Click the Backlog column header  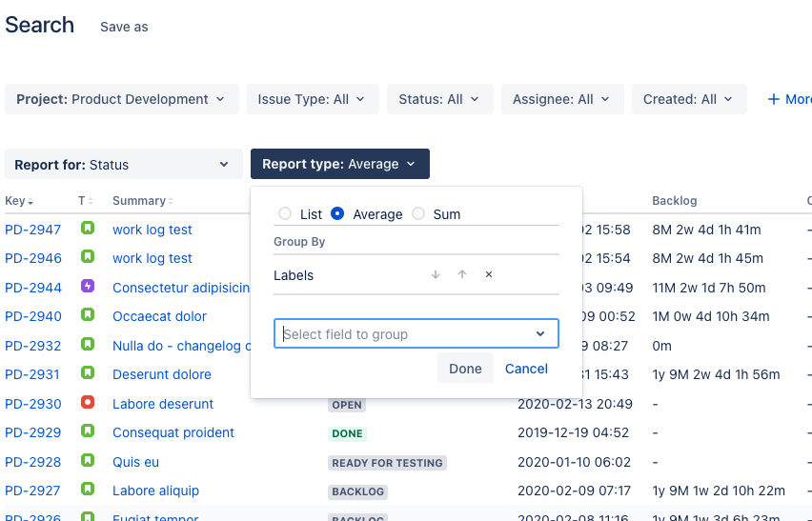click(x=674, y=201)
